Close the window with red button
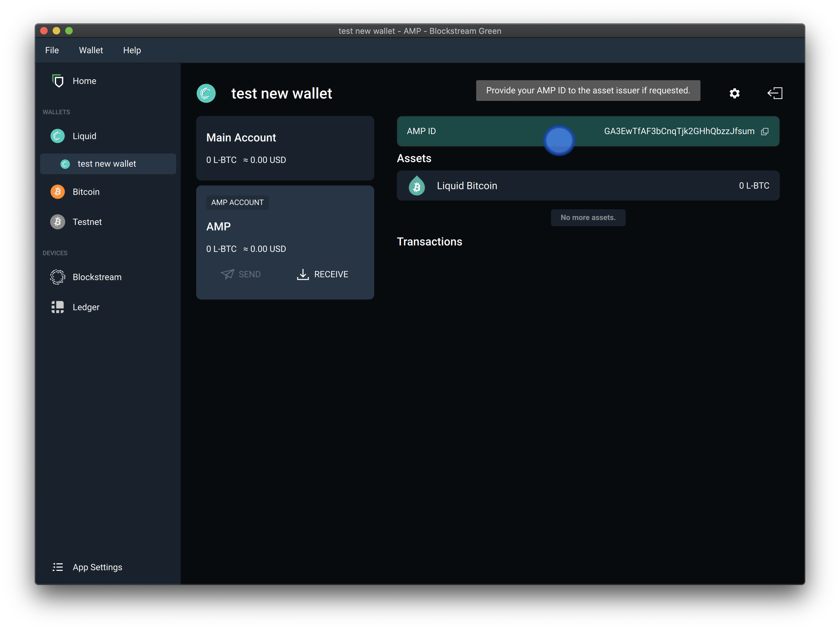 (44, 31)
